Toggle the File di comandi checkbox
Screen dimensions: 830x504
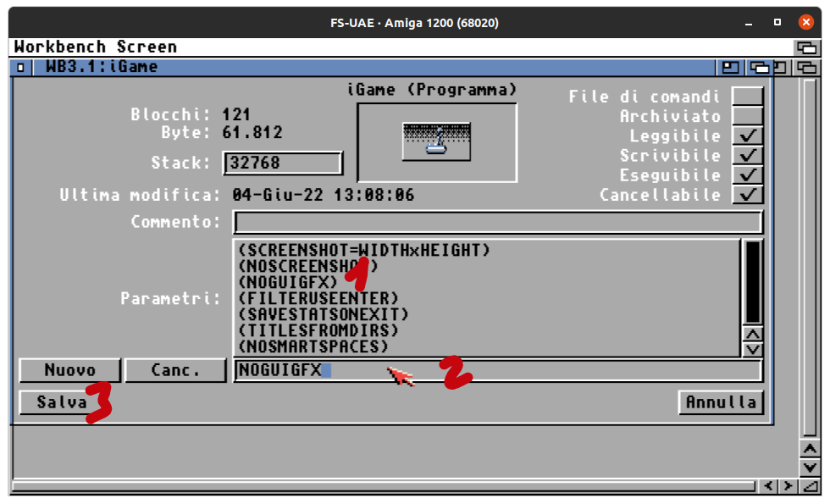point(747,96)
